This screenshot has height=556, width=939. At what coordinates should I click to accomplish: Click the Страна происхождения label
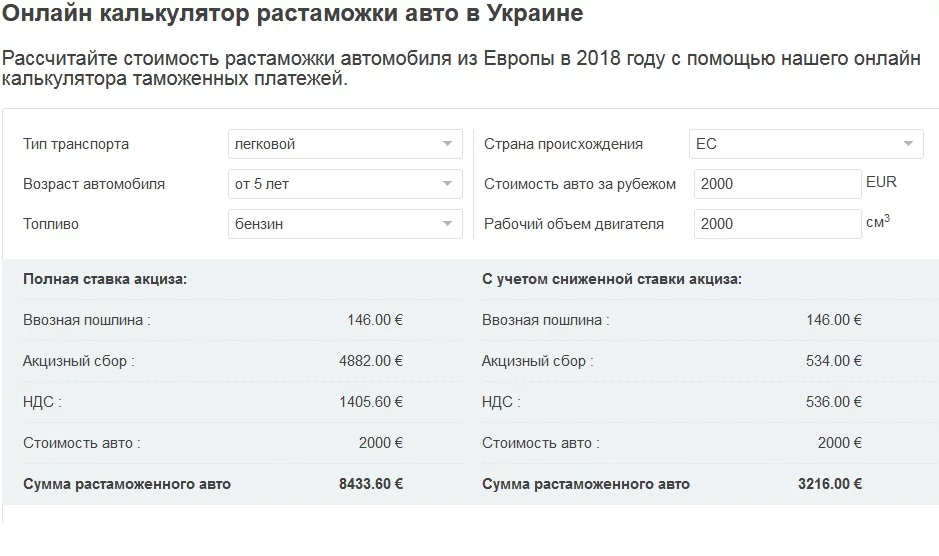click(563, 144)
